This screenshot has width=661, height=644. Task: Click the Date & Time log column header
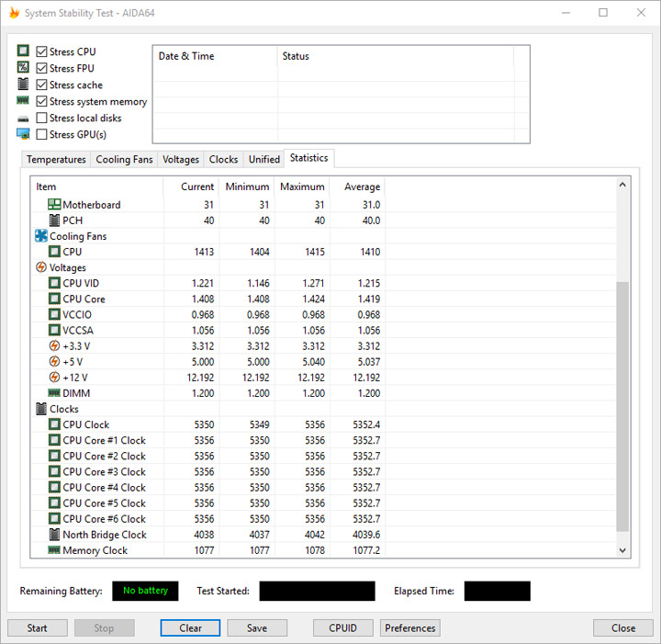pos(215,56)
